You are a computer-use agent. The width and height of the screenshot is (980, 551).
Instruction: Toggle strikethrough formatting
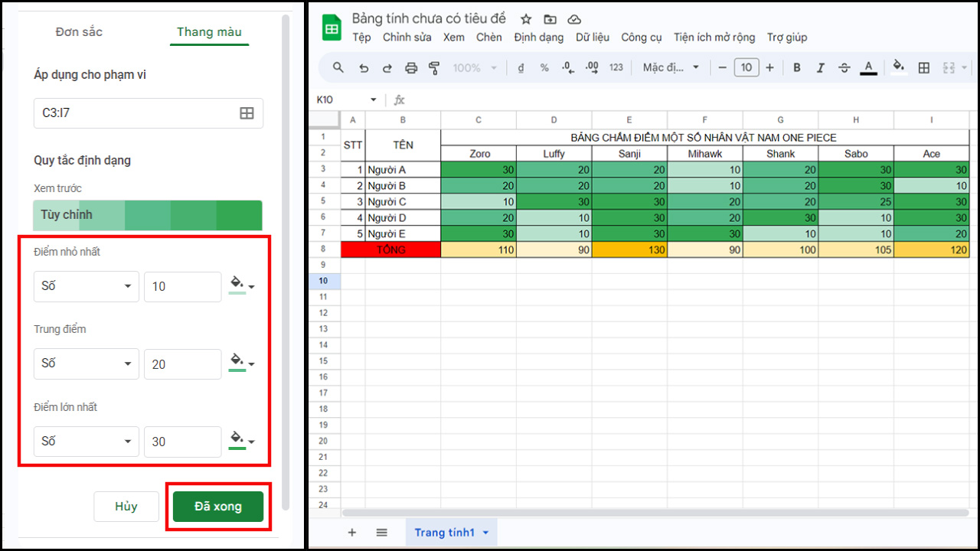click(844, 67)
